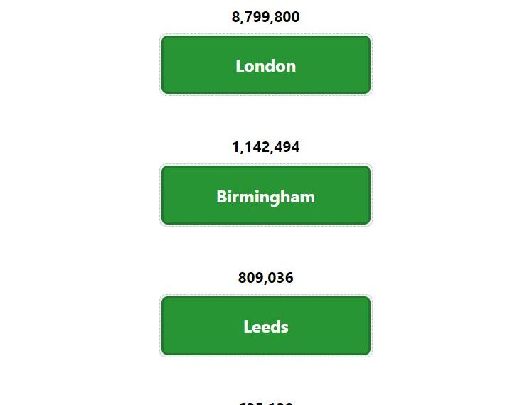Tap the word Leeds inside the button
This screenshot has height=405, width=532.
pyautogui.click(x=266, y=327)
